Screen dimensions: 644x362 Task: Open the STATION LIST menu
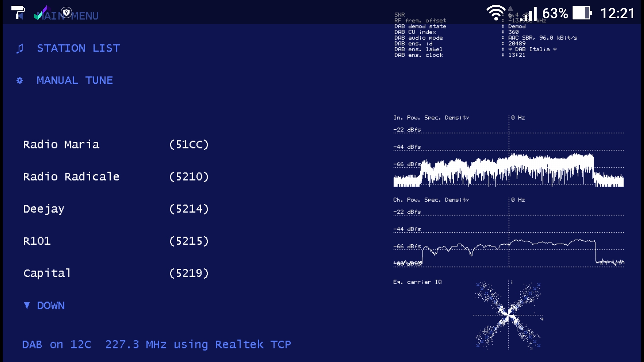coord(79,48)
